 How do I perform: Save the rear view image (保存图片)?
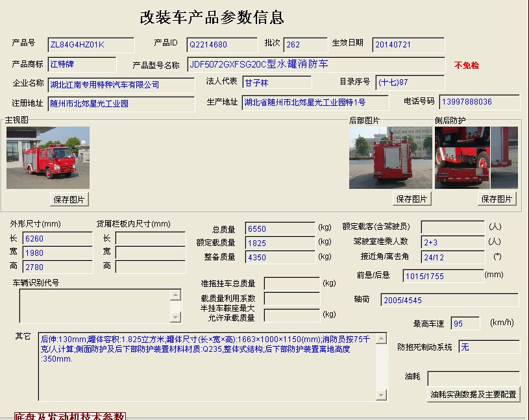coord(412,199)
